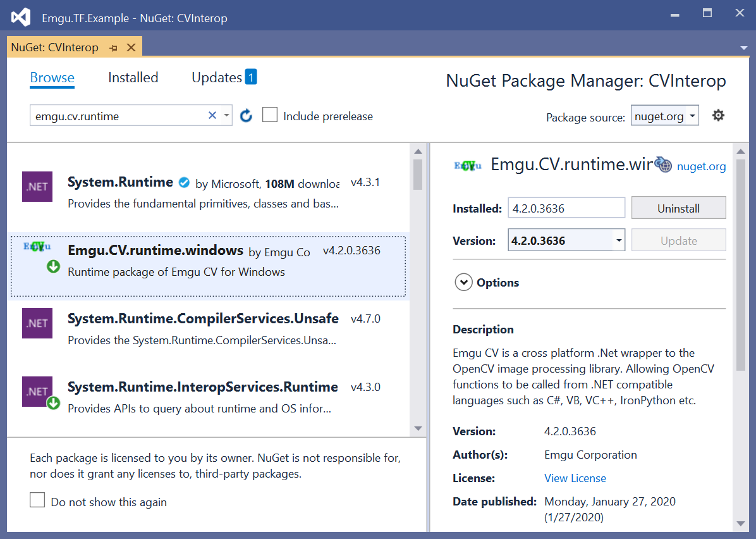Click the verified badge next to System.Runtime

tap(184, 182)
